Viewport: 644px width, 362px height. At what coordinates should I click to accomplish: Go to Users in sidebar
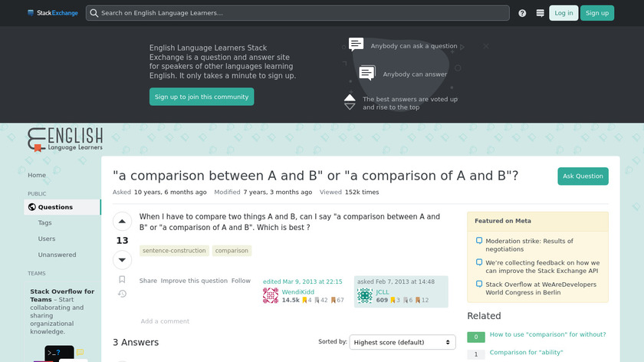click(47, 239)
